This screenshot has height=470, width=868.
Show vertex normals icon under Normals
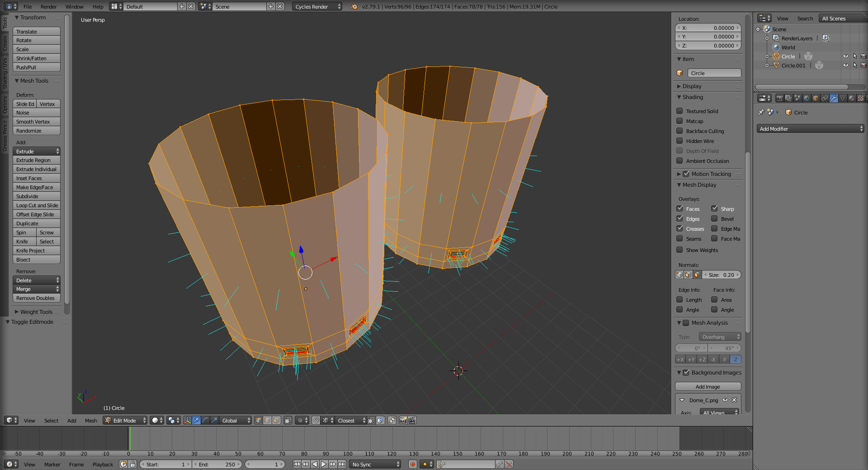[x=679, y=275]
